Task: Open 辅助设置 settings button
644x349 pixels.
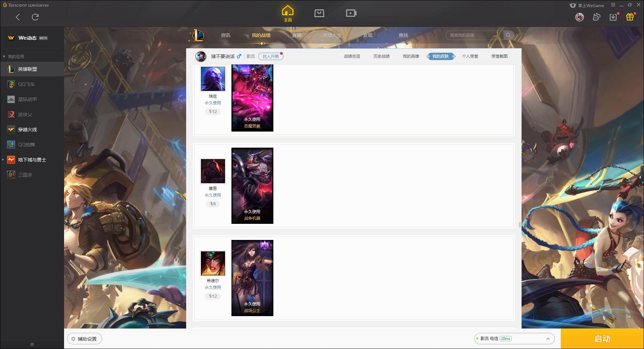Action: point(84,339)
